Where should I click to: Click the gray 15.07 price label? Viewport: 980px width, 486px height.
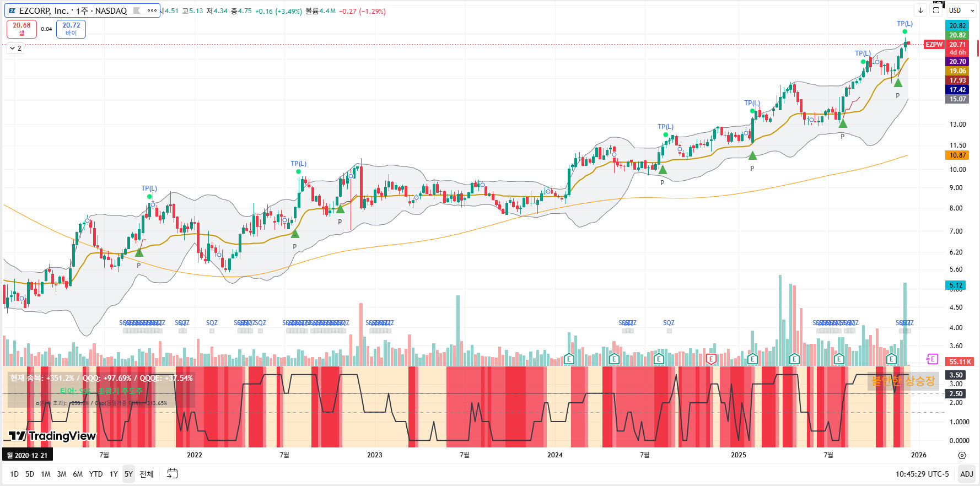[x=957, y=99]
